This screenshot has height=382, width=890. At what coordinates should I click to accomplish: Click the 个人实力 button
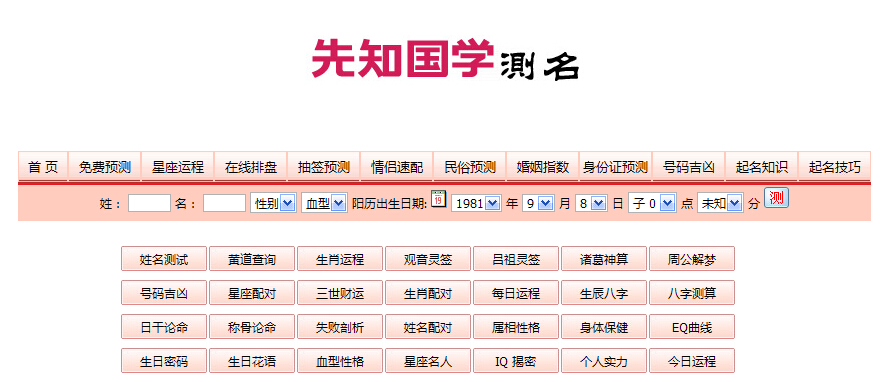pos(604,361)
